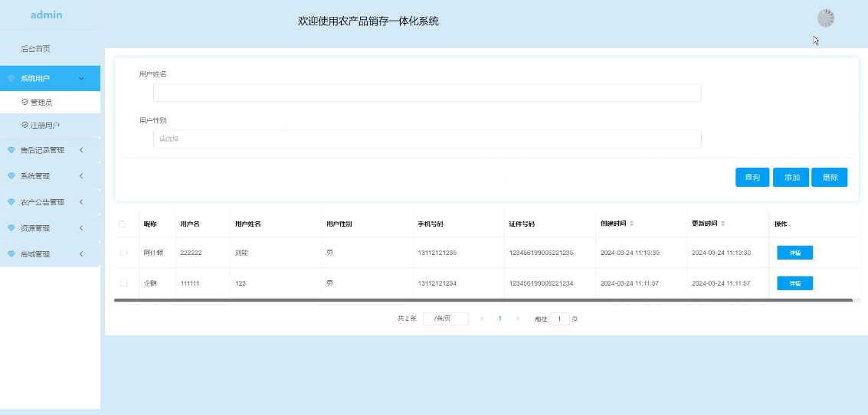Click the admin title in sidebar
This screenshot has height=415, width=868.
coord(47,15)
